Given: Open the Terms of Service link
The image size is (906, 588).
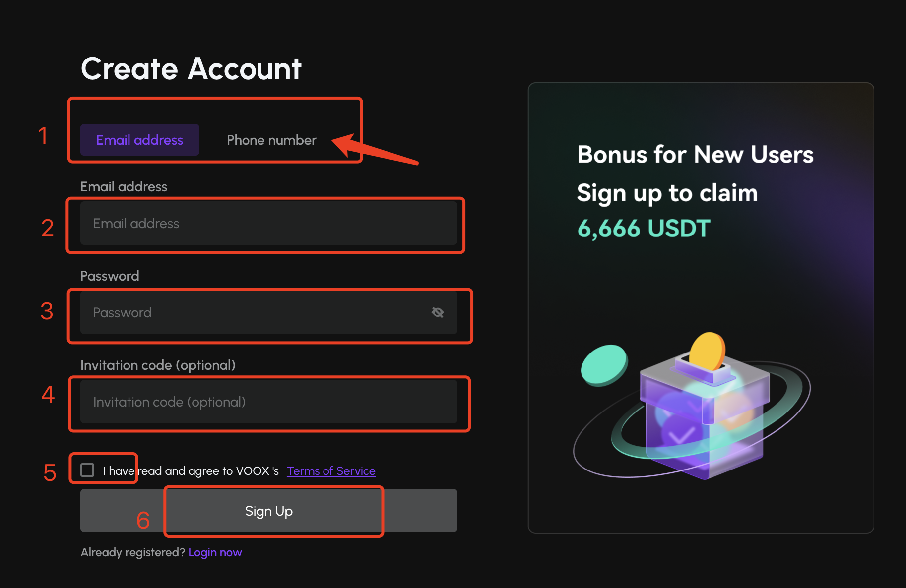Looking at the screenshot, I should [x=331, y=471].
